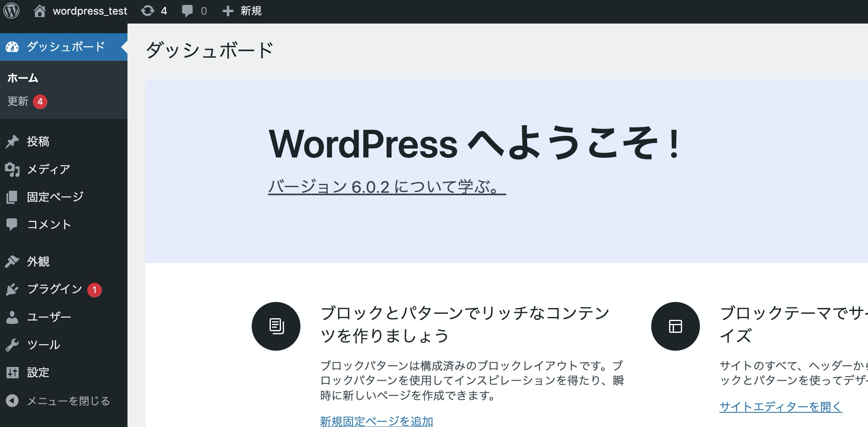
Task: Click the red 4 badge beside 更新
Action: tap(40, 101)
